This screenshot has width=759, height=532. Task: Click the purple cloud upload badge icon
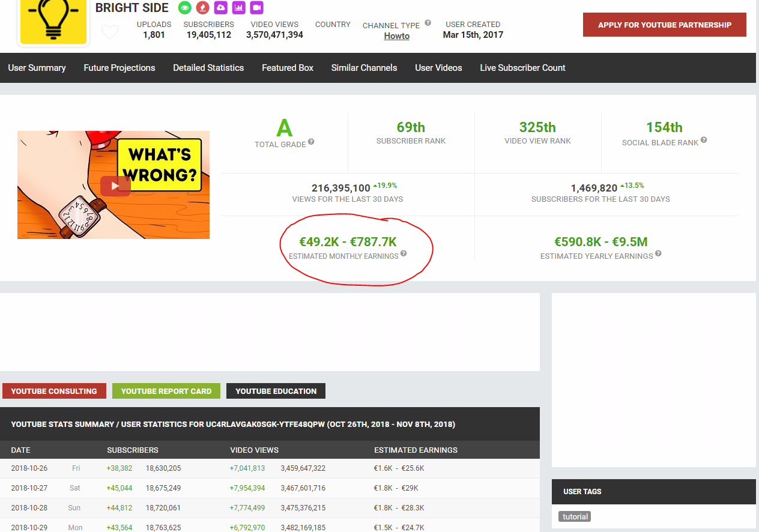coord(221,8)
